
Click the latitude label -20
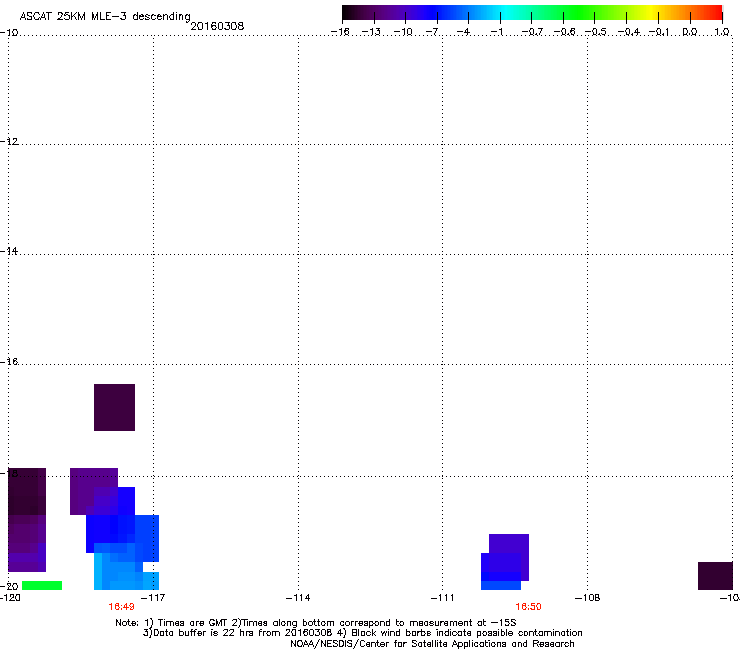pyautogui.click(x=9, y=586)
